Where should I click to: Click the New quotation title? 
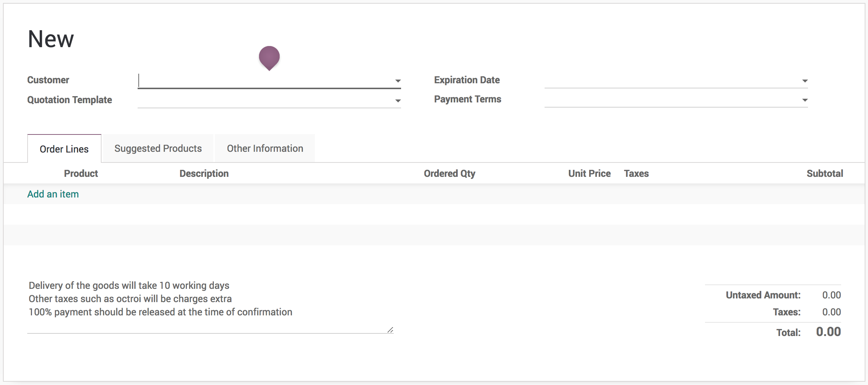51,39
